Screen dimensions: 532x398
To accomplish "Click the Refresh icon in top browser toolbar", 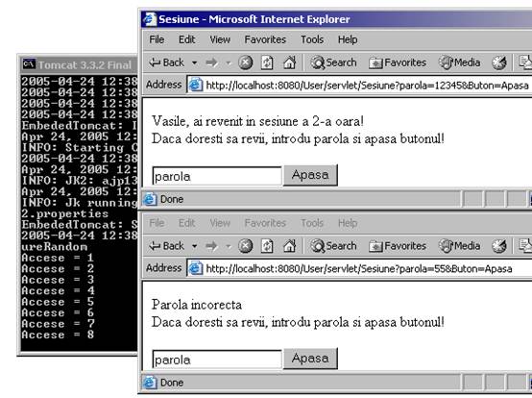I will coord(267,62).
